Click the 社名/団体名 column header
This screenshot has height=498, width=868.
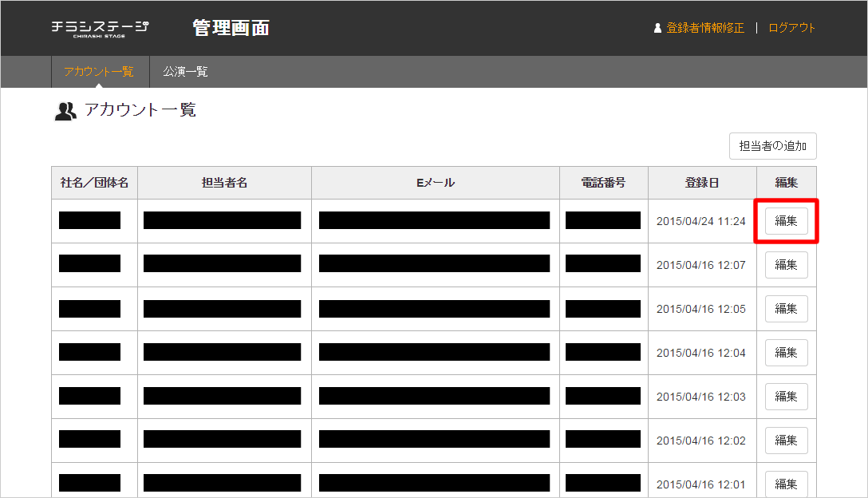pyautogui.click(x=94, y=183)
